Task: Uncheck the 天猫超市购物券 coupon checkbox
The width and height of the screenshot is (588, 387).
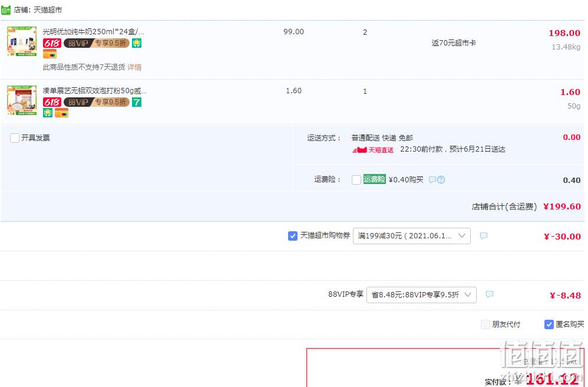Action: tap(293, 236)
